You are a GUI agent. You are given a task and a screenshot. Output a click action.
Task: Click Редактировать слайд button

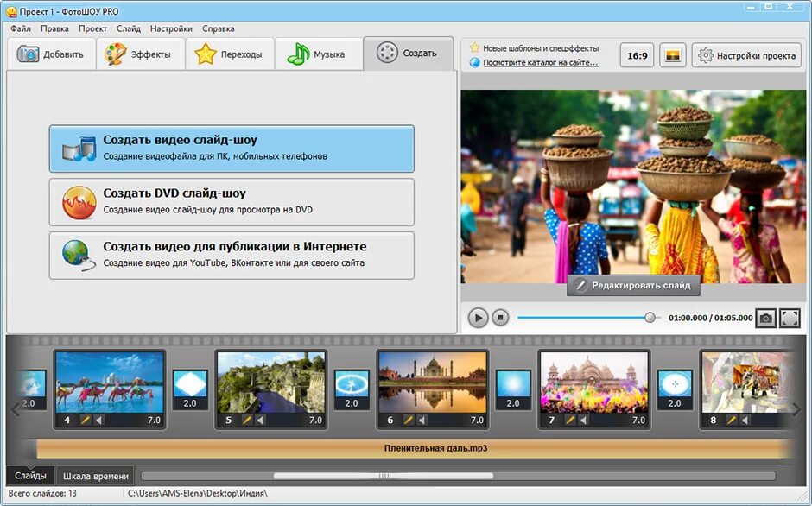click(x=633, y=285)
